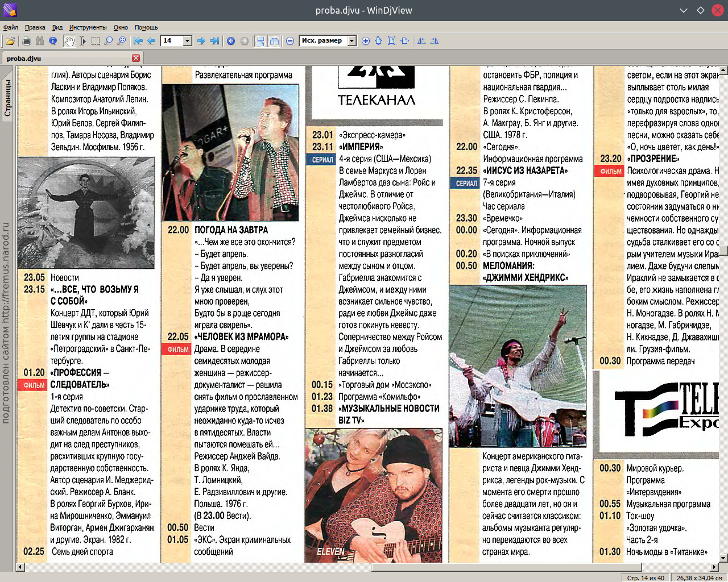Open Find with the binoculars icon
The image size is (728, 582).
click(x=39, y=41)
